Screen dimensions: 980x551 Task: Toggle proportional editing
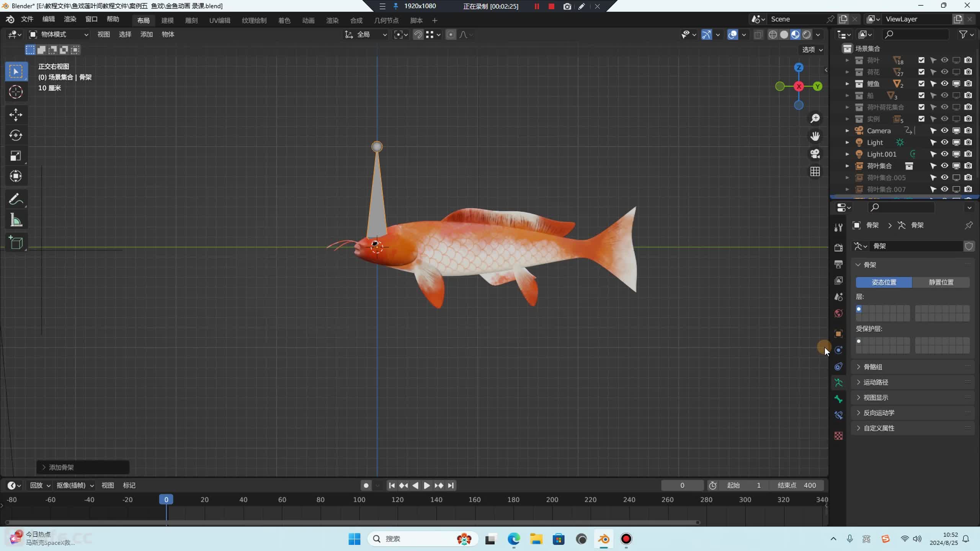point(451,34)
